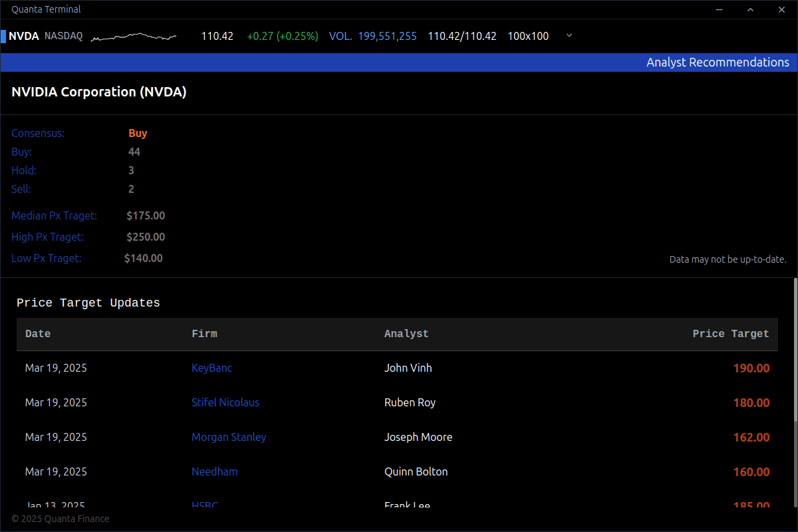Click the 'Data may not be up-to-date.' notice

tap(728, 259)
